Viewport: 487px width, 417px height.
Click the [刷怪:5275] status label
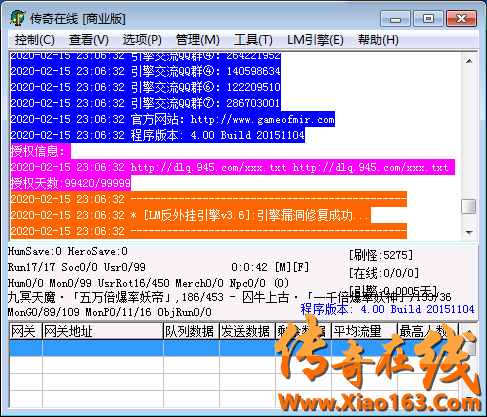(381, 255)
